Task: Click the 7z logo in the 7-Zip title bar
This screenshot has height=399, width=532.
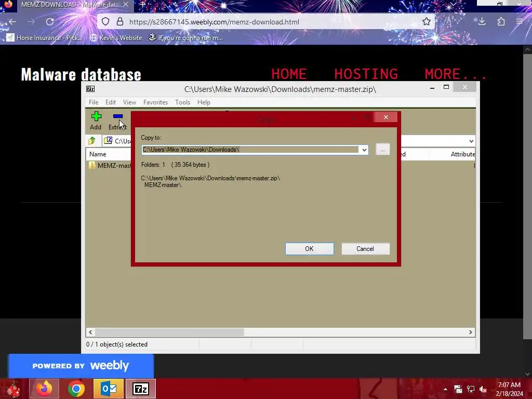Action: pos(90,89)
